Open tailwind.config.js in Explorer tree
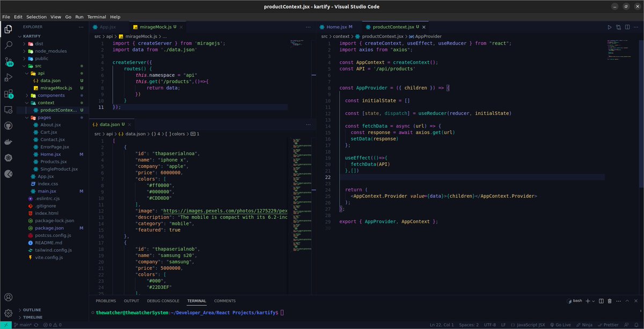The height and width of the screenshot is (329, 644). 53,250
